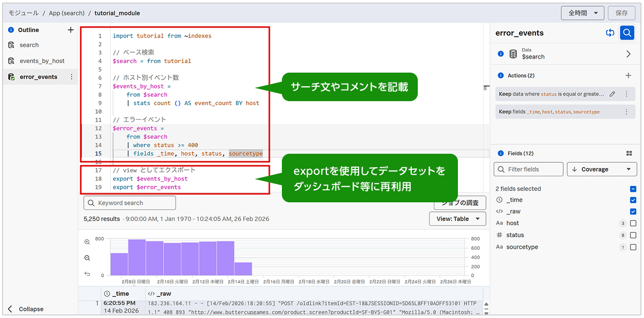
Task: Zoom out on the timeline histogram
Action: coord(87,258)
